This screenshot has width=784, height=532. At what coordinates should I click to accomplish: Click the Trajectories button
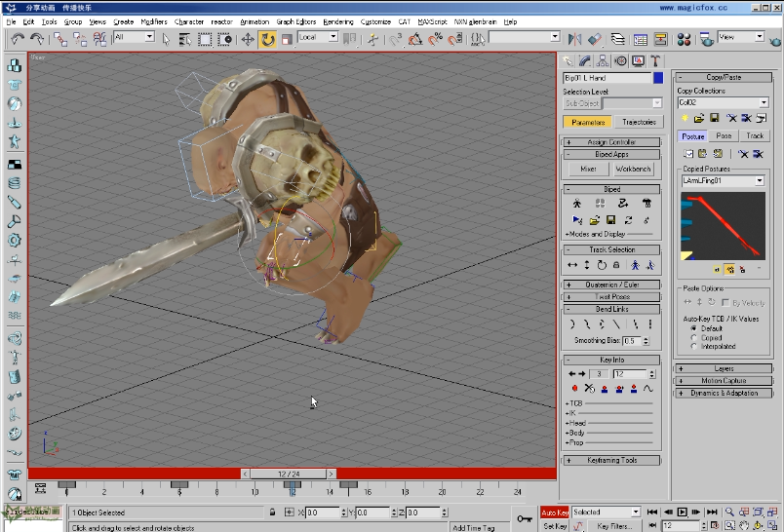pyautogui.click(x=639, y=122)
